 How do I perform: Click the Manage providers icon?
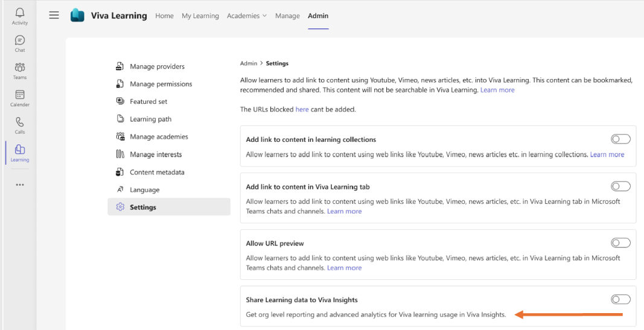coord(120,66)
